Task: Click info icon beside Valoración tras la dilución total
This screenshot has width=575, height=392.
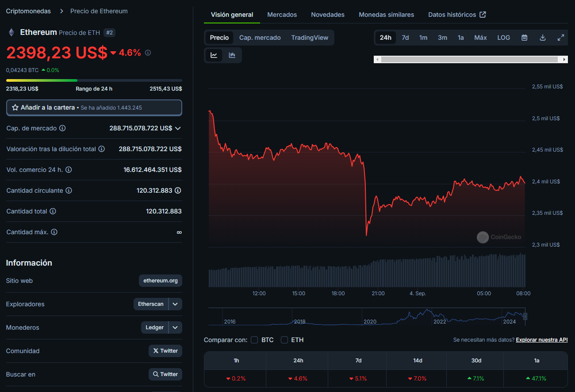Action: 101,149
